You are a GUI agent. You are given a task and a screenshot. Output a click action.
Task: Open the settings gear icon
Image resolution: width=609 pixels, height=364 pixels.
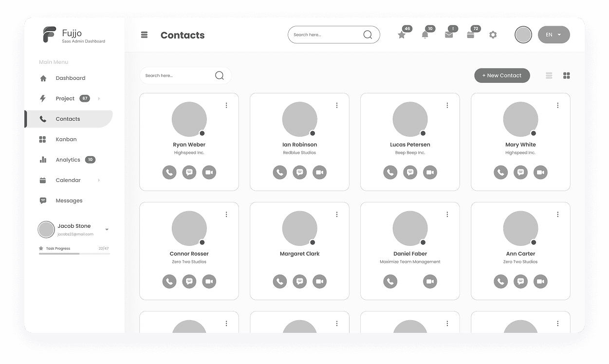click(x=493, y=35)
